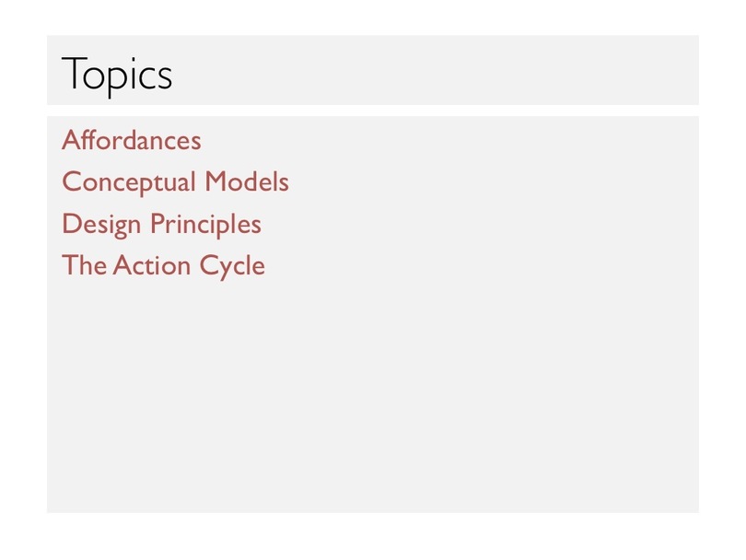Select The Action Cycle topic

pos(163,265)
